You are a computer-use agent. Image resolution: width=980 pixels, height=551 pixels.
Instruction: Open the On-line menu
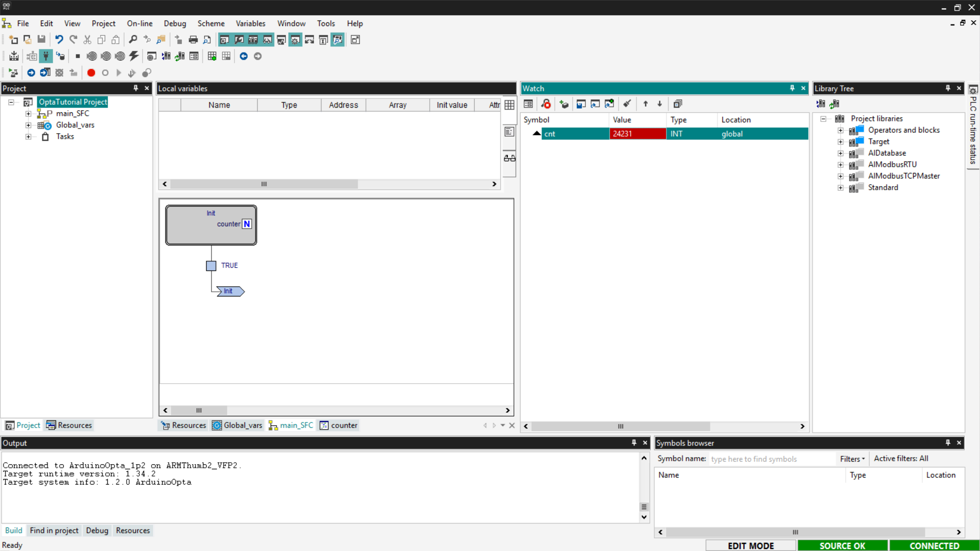139,23
